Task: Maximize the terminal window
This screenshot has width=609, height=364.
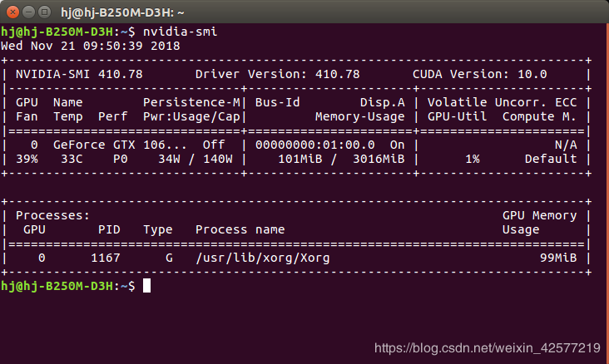Action: (x=42, y=12)
